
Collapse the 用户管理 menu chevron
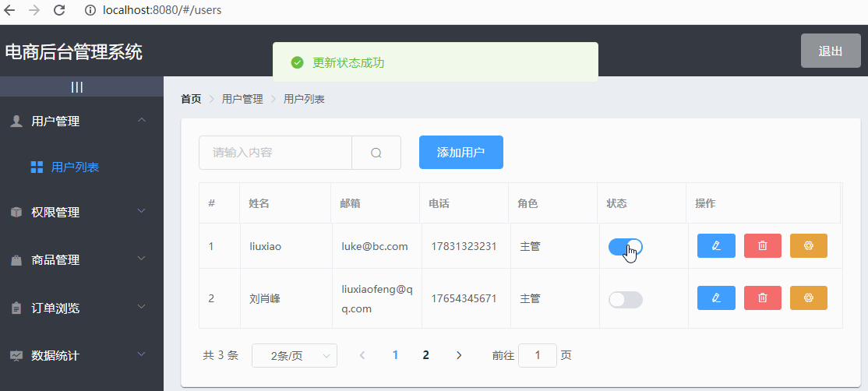pos(142,120)
